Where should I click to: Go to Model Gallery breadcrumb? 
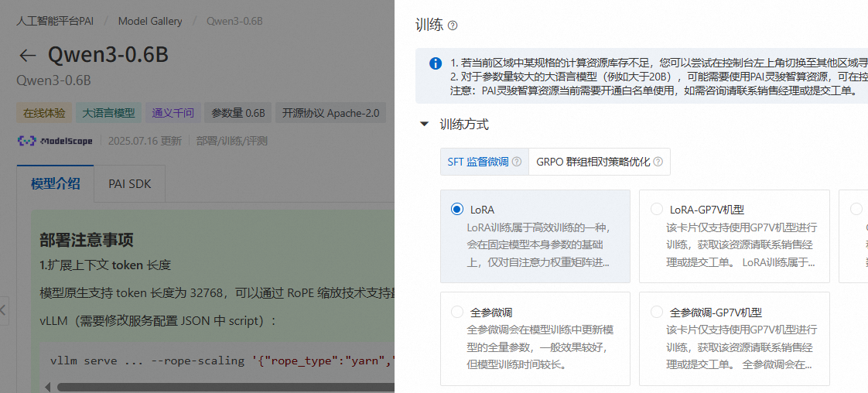[150, 22]
